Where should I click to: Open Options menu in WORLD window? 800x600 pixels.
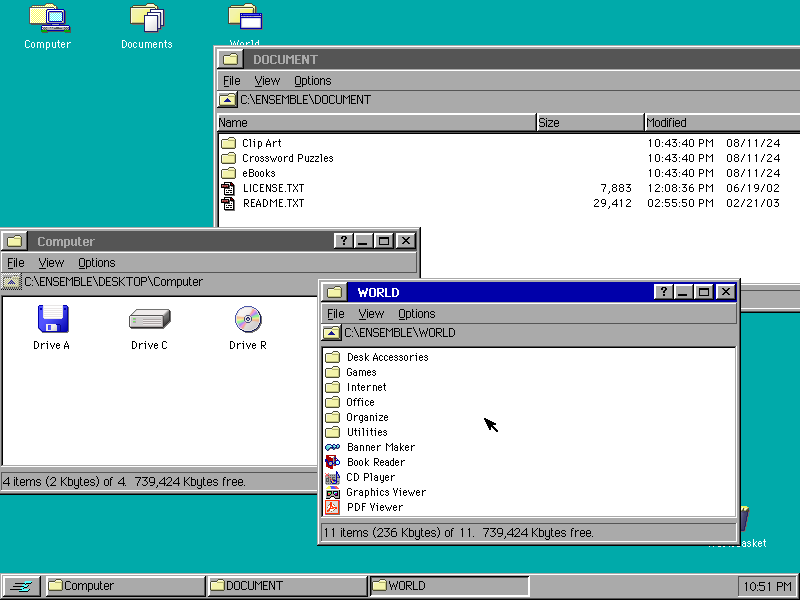click(416, 314)
